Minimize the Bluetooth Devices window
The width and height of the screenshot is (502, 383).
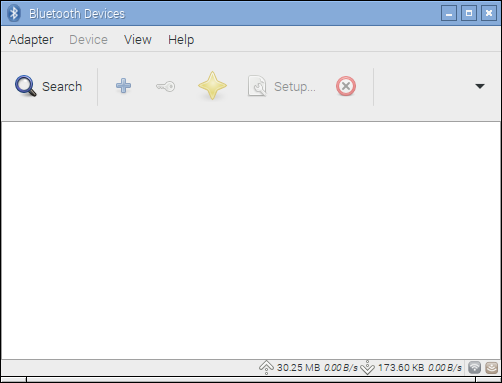449,13
